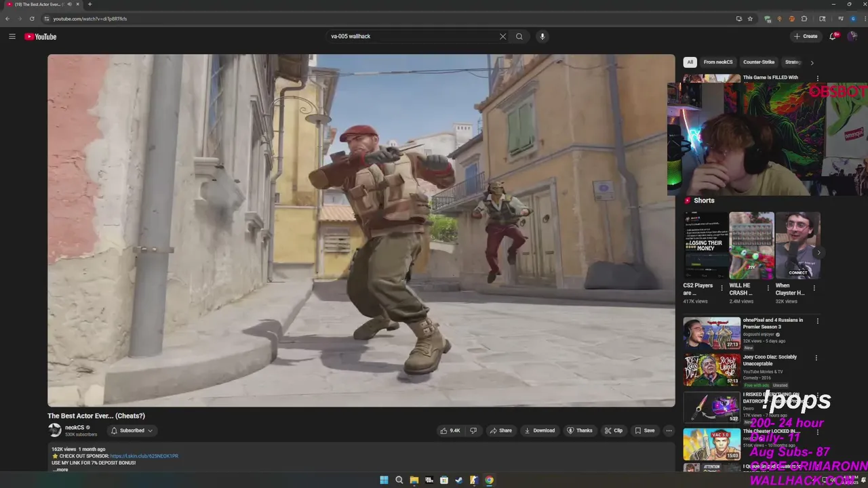Open 'Joey Coco Diaz: Sociably Unacceptable' title

click(770, 360)
